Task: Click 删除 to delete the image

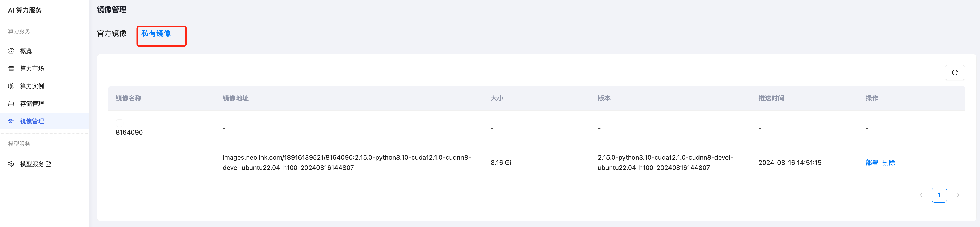Action: [888, 163]
